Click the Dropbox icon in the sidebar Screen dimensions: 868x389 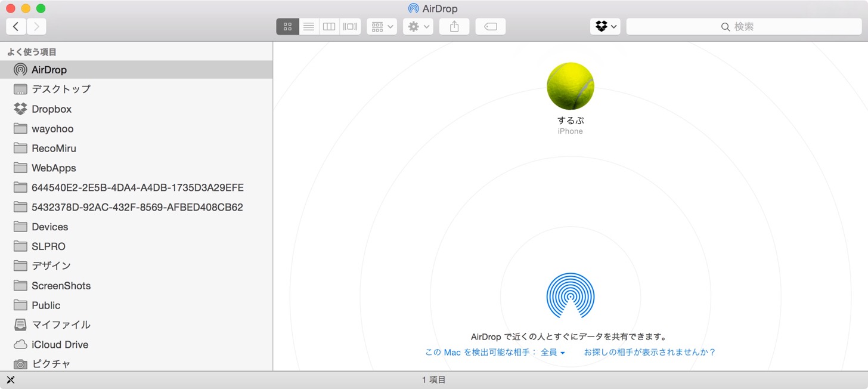point(20,109)
